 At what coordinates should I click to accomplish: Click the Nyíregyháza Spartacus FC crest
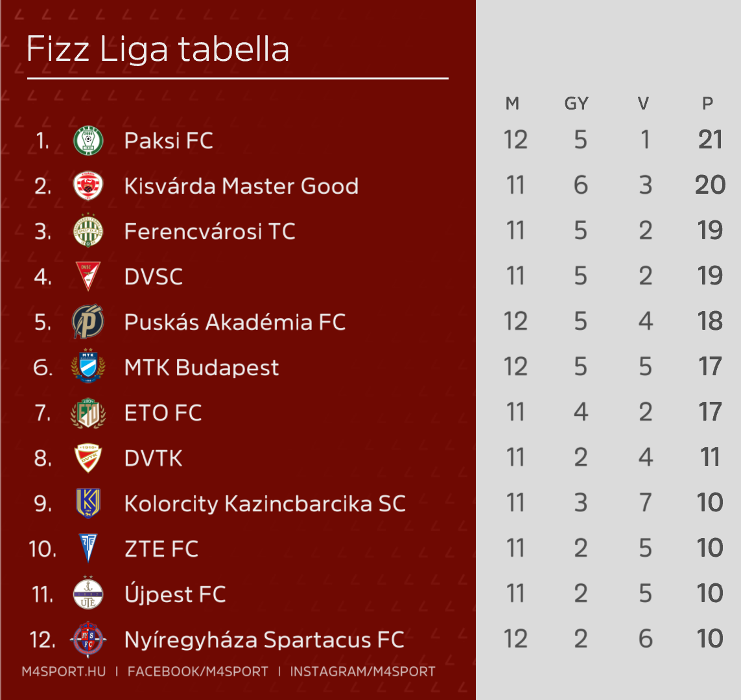(x=88, y=640)
